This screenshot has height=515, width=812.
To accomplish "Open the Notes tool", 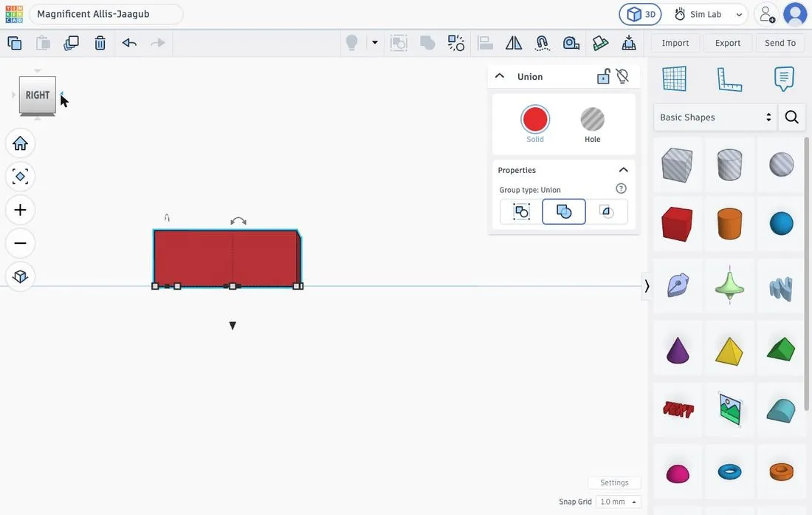I will 783,79.
